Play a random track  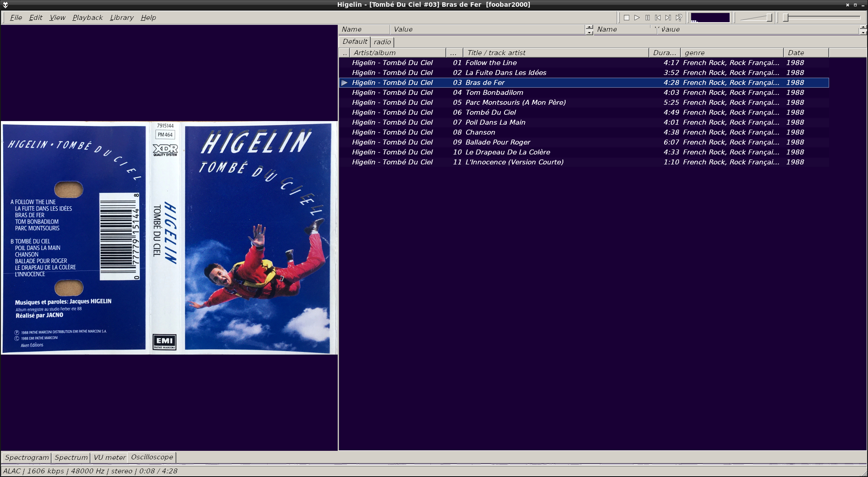tap(679, 18)
